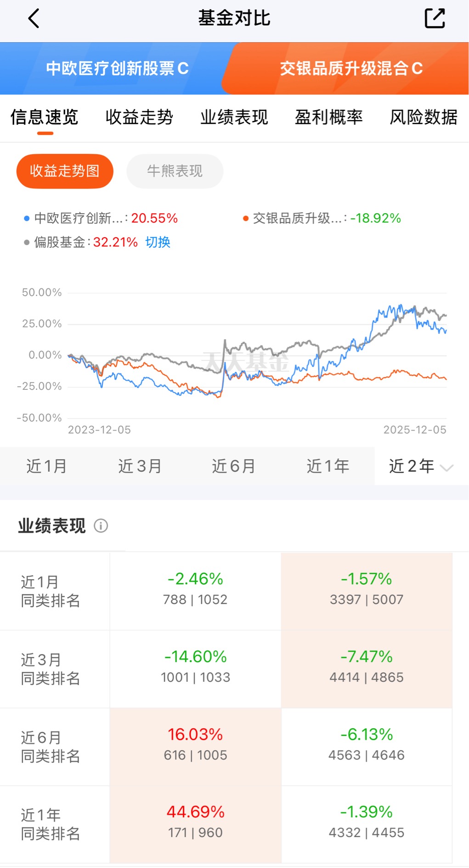Expand the 近2年 dropdown chevron
This screenshot has width=469, height=868.
coord(446,468)
